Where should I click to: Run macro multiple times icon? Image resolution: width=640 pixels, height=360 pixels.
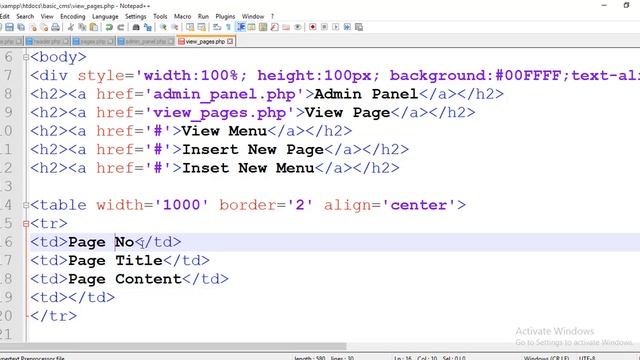pos(347,27)
